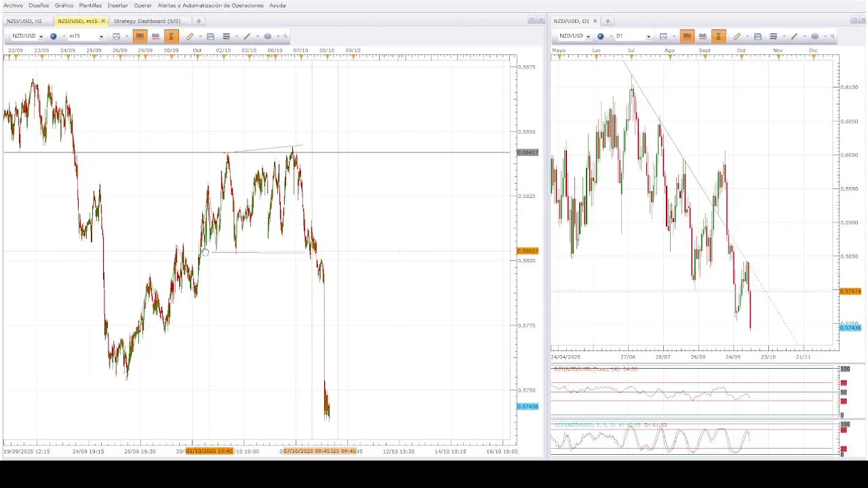This screenshot has height=488, width=868.
Task: Select the ruler measure tool in D1 toolbar
Action: (737, 37)
